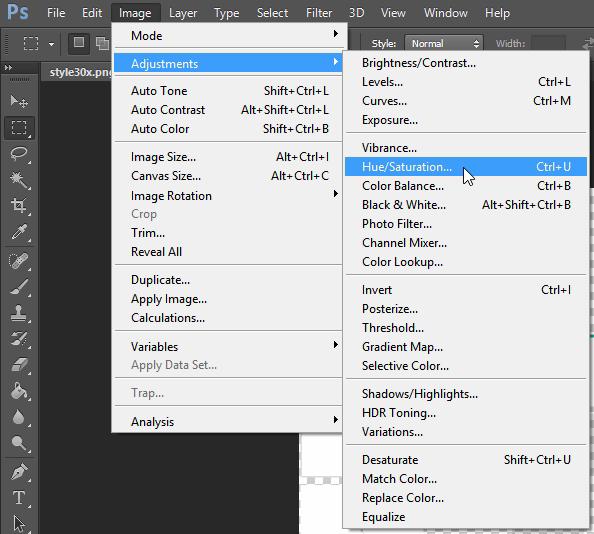Open the Style dropdown set to Normal
The width and height of the screenshot is (594, 534).
click(444, 44)
